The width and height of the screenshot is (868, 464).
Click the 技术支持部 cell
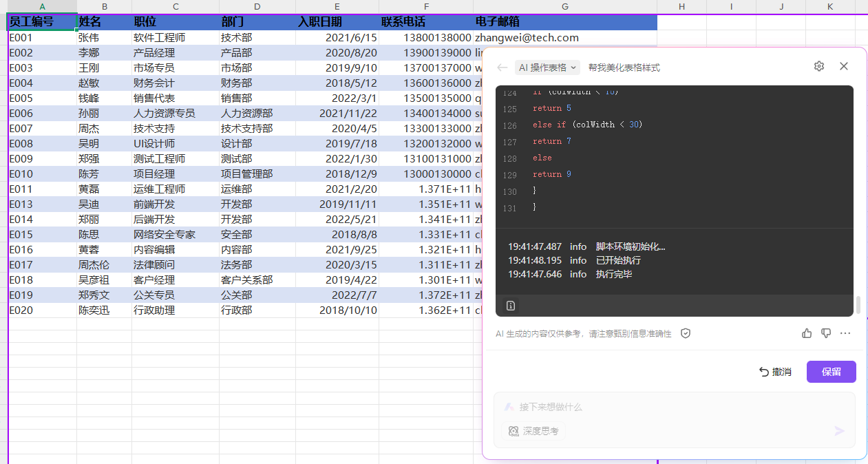tap(257, 128)
